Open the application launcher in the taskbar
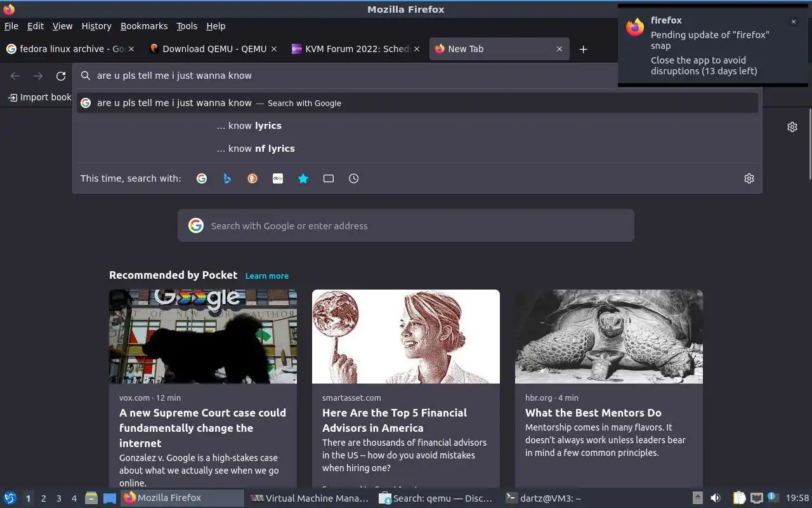Image resolution: width=812 pixels, height=508 pixels. [10, 498]
